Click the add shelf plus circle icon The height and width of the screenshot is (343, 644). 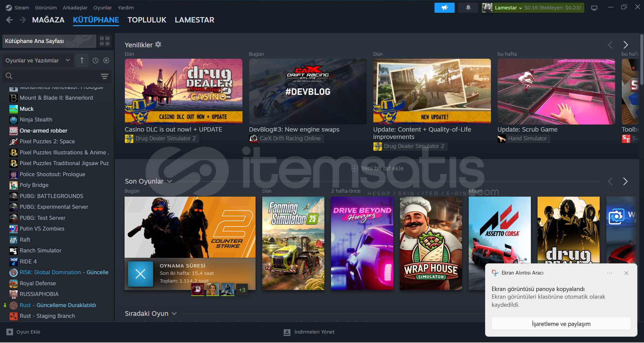355,168
